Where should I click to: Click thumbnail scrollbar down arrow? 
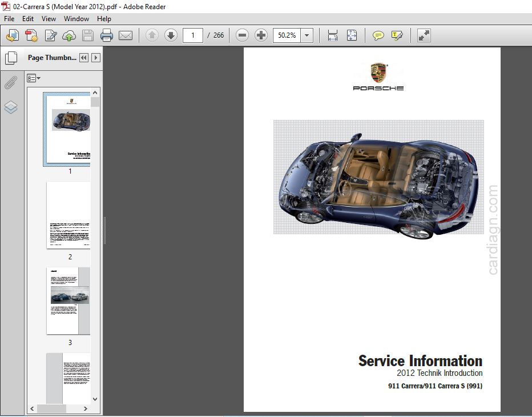tap(95, 399)
